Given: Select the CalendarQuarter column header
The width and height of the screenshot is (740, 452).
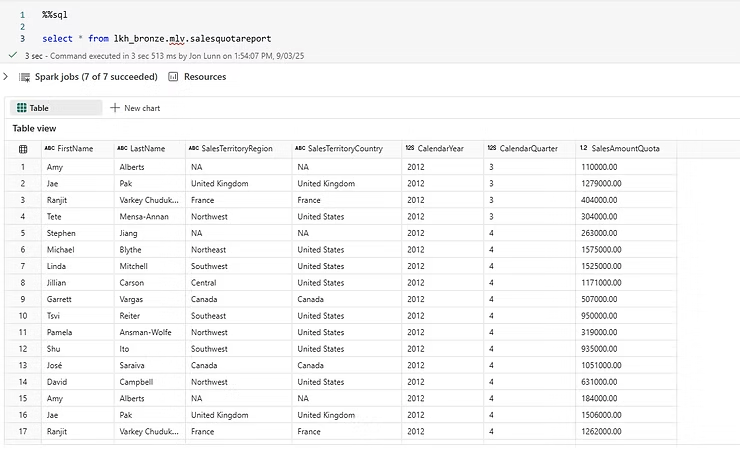Looking at the screenshot, I should tap(528, 149).
